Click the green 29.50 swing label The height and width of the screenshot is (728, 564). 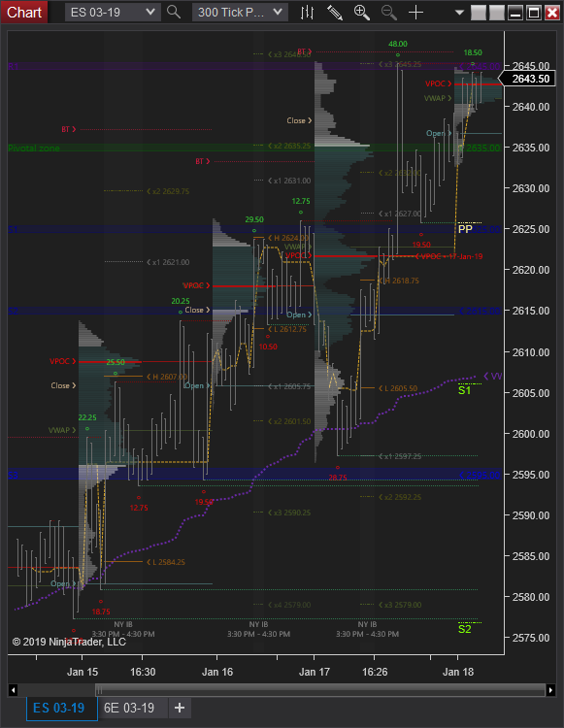click(x=254, y=219)
